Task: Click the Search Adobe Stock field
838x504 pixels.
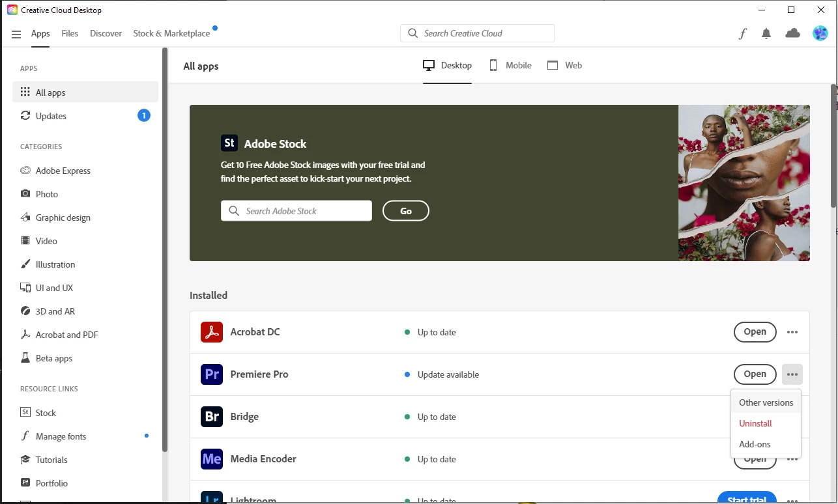Action: (296, 211)
